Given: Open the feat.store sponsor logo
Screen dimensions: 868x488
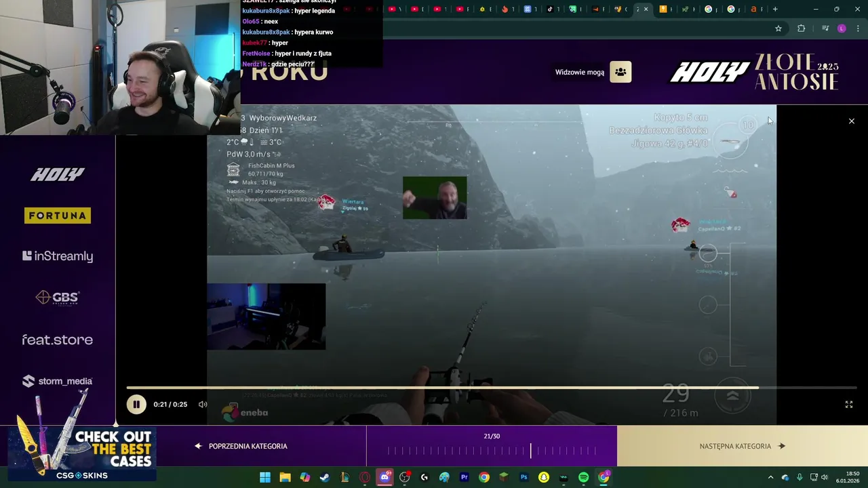Looking at the screenshot, I should click(58, 340).
